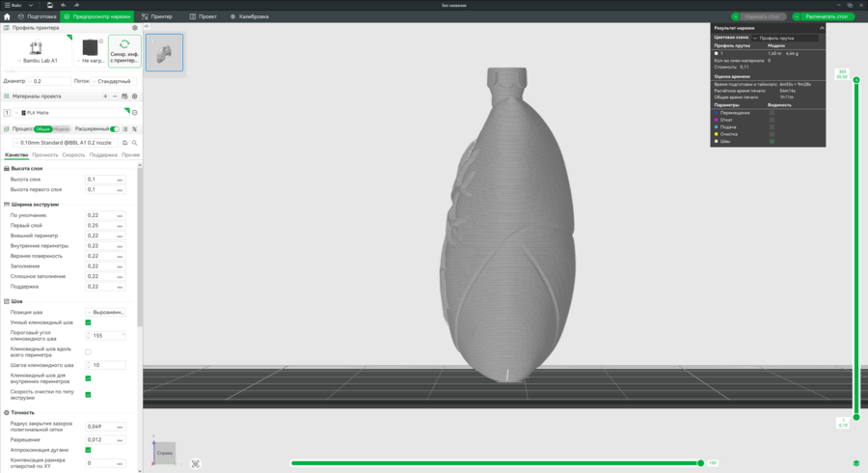Remove a material with minus icon
Image resolution: width=868 pixels, height=473 pixels.
(115, 97)
